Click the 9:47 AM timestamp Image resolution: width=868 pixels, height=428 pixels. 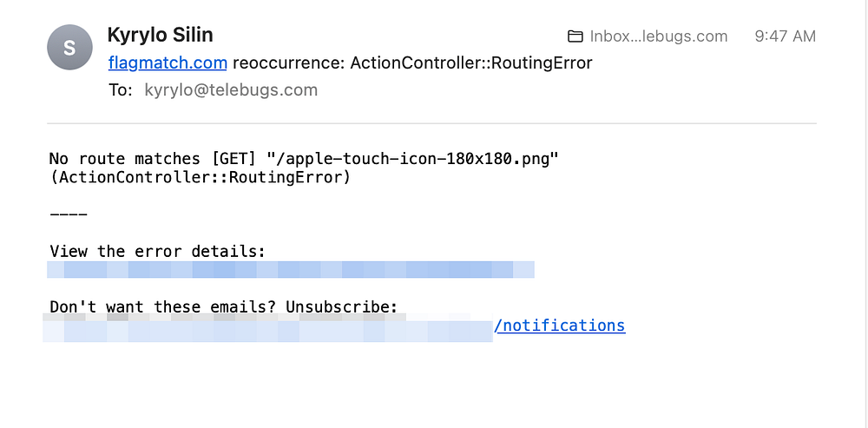(785, 36)
